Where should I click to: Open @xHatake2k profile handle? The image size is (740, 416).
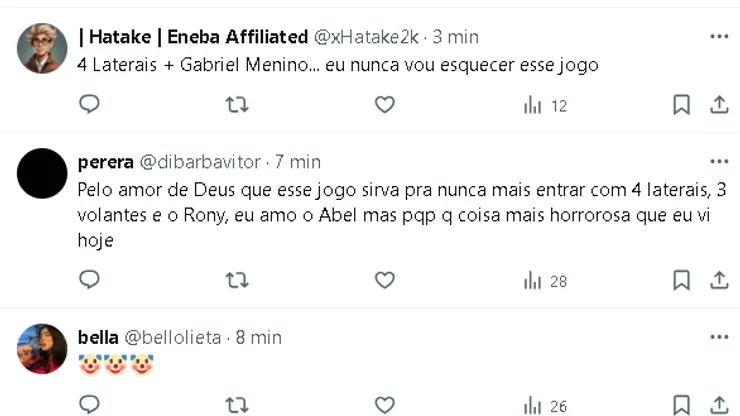click(369, 37)
